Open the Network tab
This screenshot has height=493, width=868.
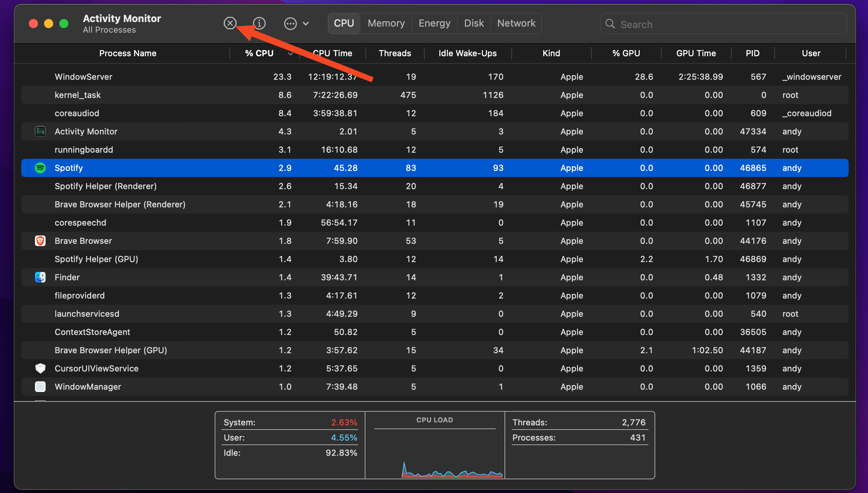coord(516,23)
